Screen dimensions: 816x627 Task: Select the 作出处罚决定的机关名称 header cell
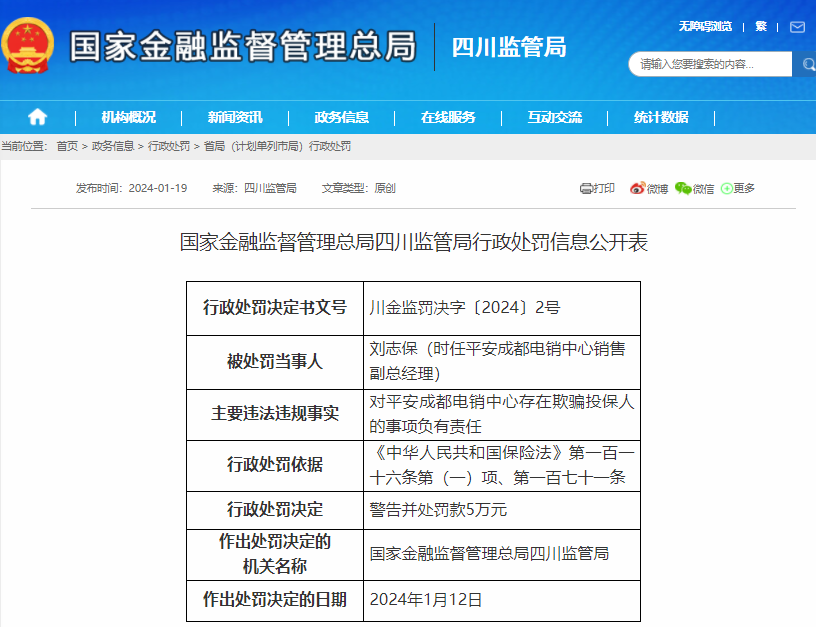pos(275,555)
